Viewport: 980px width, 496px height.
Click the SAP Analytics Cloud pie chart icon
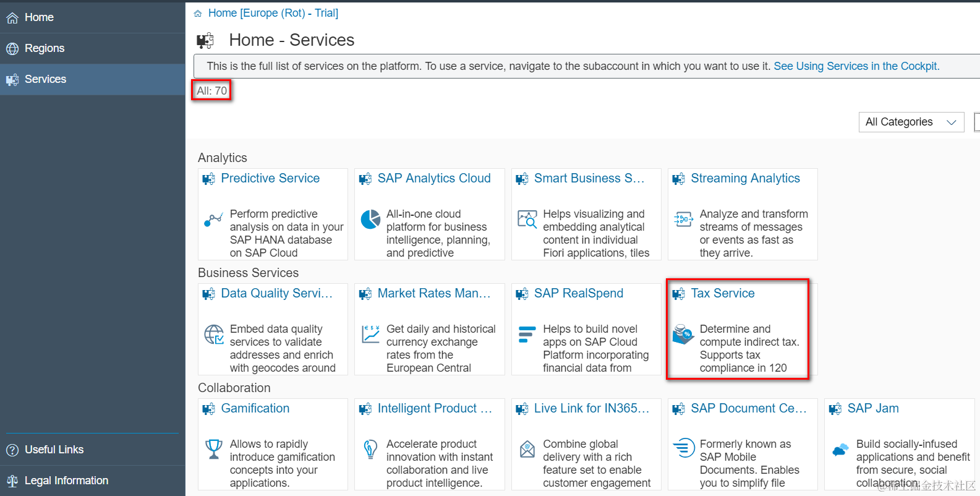click(370, 219)
